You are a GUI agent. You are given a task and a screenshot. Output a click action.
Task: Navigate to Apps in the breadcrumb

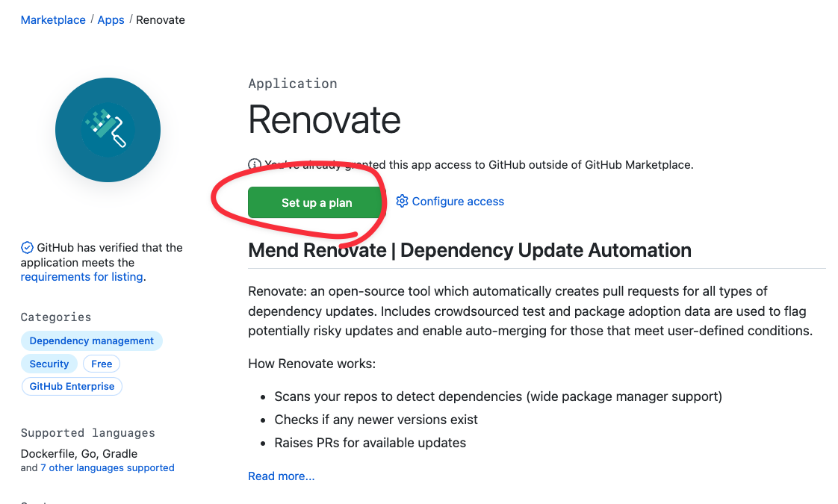[x=111, y=20]
